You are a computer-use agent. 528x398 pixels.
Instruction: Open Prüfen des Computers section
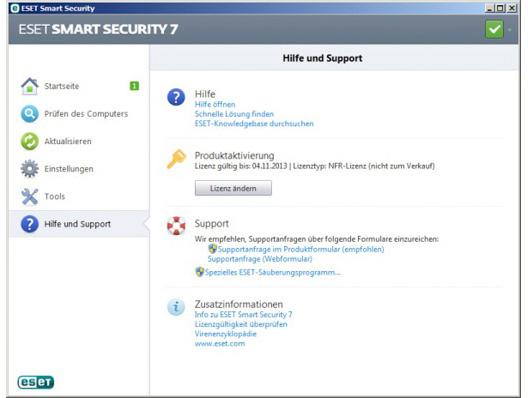(79, 114)
